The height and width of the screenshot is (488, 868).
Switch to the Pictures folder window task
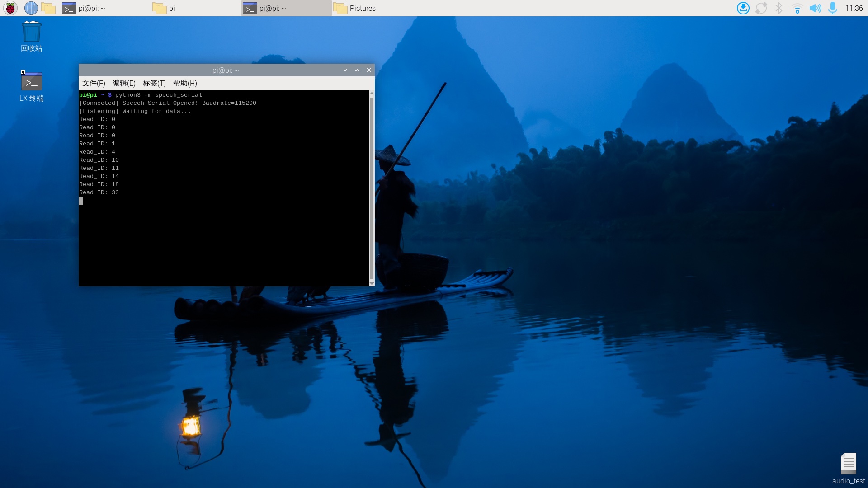click(376, 8)
